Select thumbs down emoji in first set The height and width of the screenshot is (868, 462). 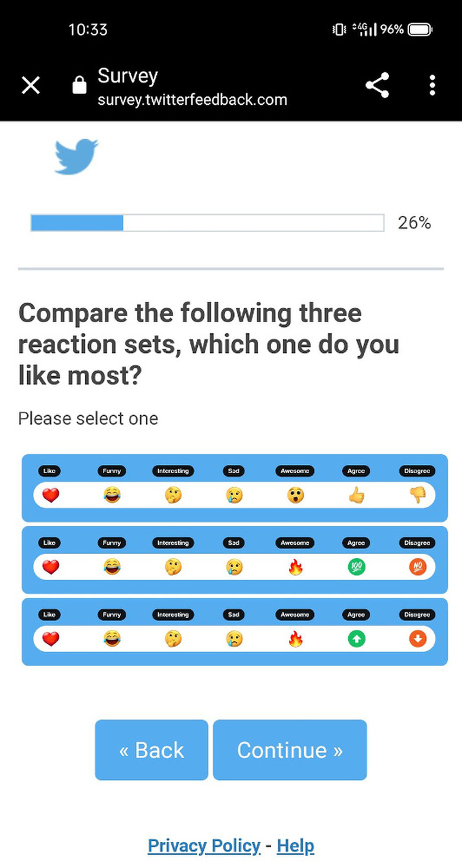418,495
